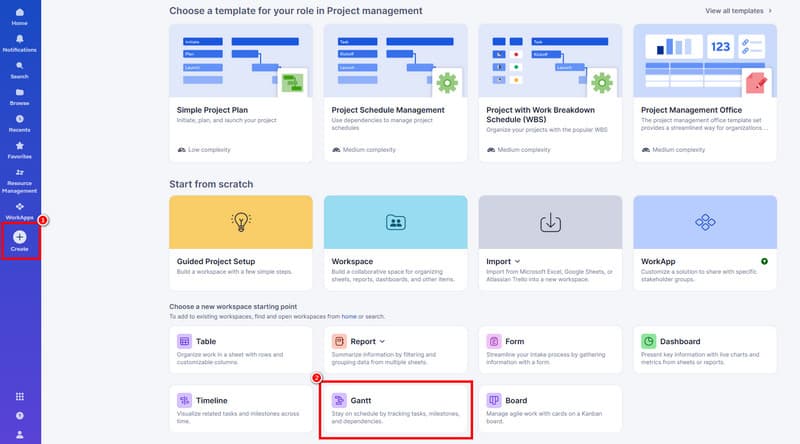Open the app launcher grid icon
Image resolution: width=800 pixels, height=444 pixels.
pyautogui.click(x=19, y=397)
